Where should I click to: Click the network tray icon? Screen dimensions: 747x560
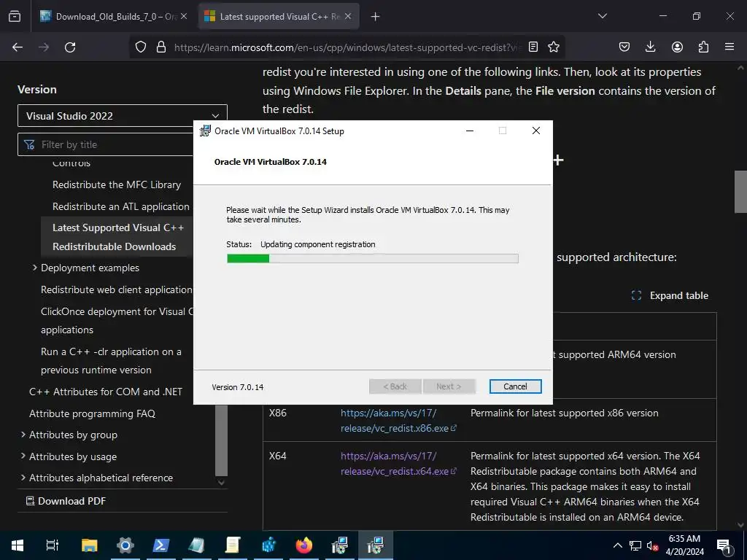tap(635, 545)
